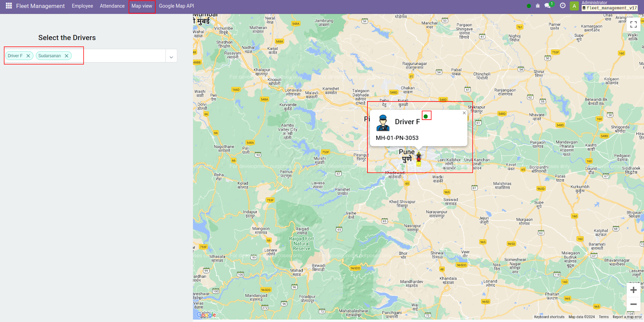The height and width of the screenshot is (322, 644).
Task: Open the Employee menu
Action: pyautogui.click(x=83, y=6)
